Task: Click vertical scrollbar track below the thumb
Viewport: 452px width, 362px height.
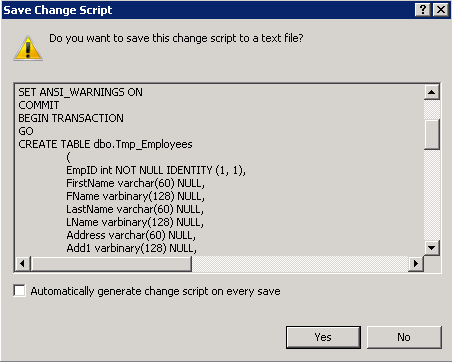Action: (432, 195)
